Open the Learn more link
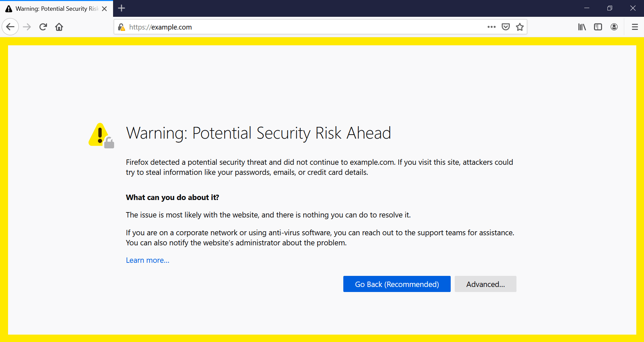This screenshot has height=342, width=644. 147,260
